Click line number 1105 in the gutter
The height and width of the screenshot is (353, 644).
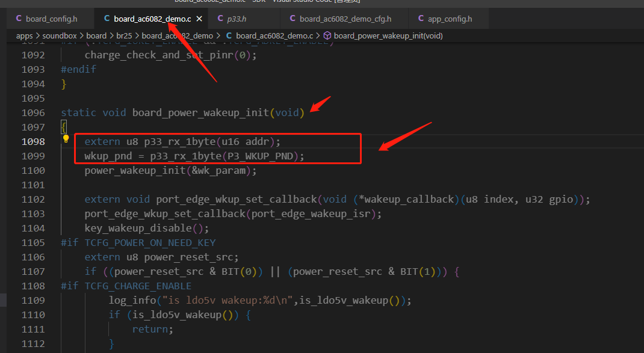33,242
